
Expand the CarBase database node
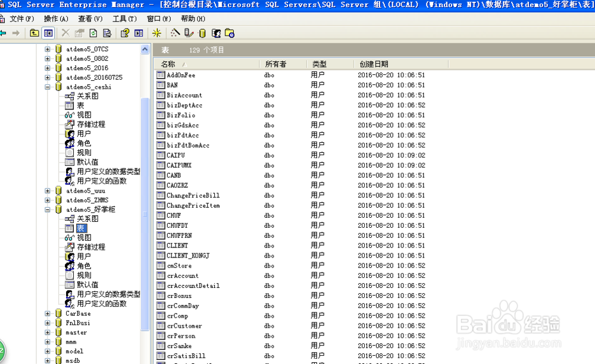48,313
